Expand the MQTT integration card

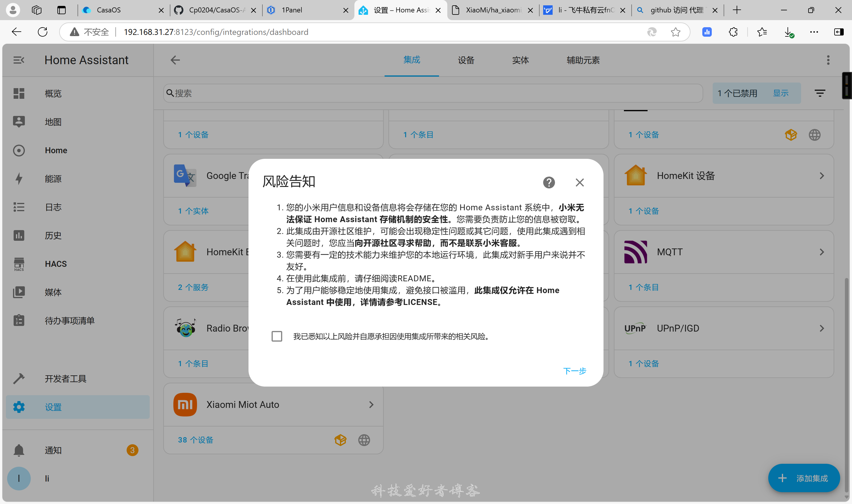coord(724,252)
